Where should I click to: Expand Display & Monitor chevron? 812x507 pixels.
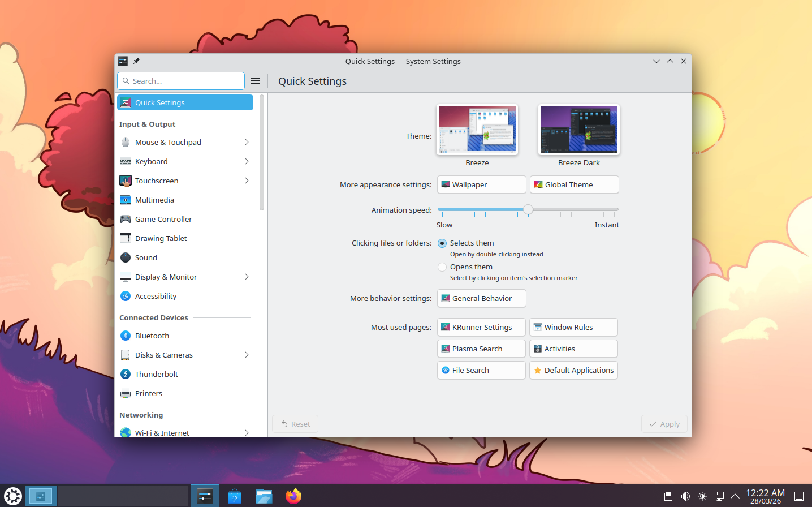coord(247,277)
